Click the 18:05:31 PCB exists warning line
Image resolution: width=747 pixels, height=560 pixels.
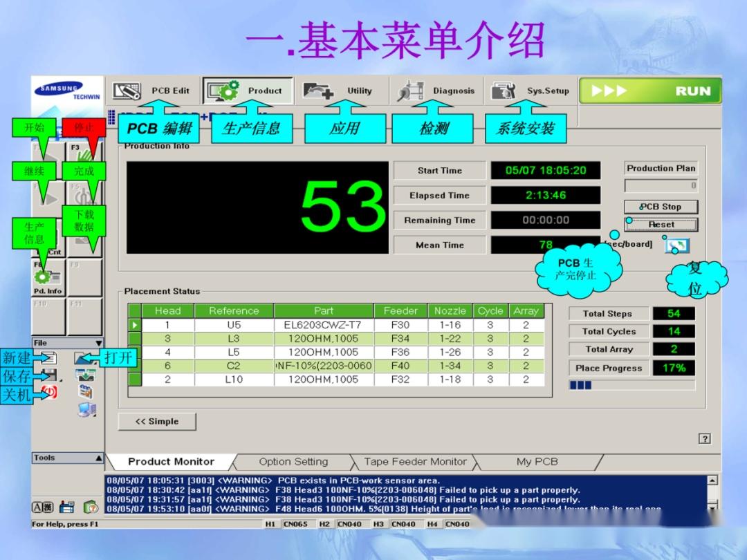[273, 480]
